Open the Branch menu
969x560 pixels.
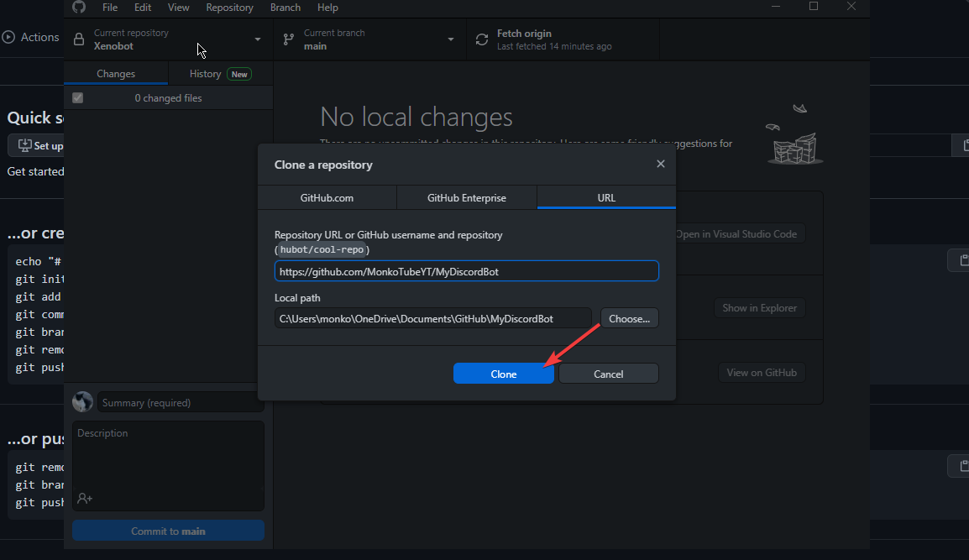pyautogui.click(x=285, y=8)
